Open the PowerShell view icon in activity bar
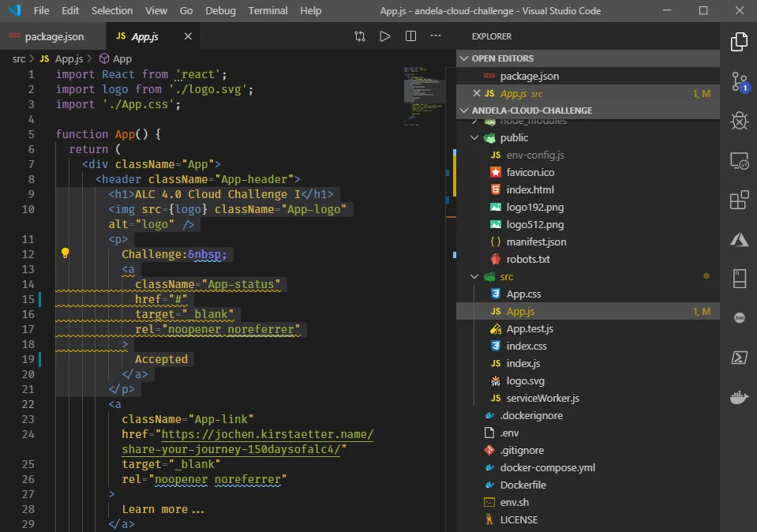 (x=739, y=358)
